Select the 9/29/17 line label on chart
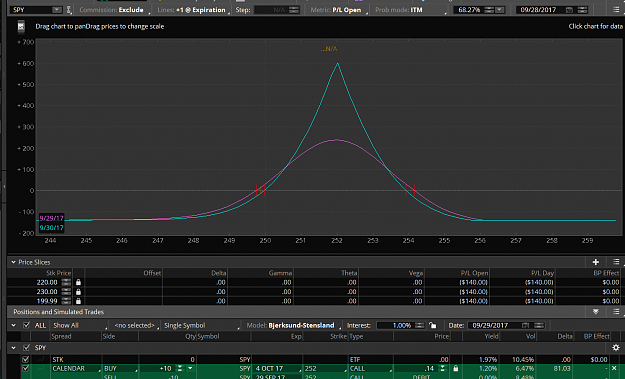This screenshot has width=625, height=379. coord(51,218)
